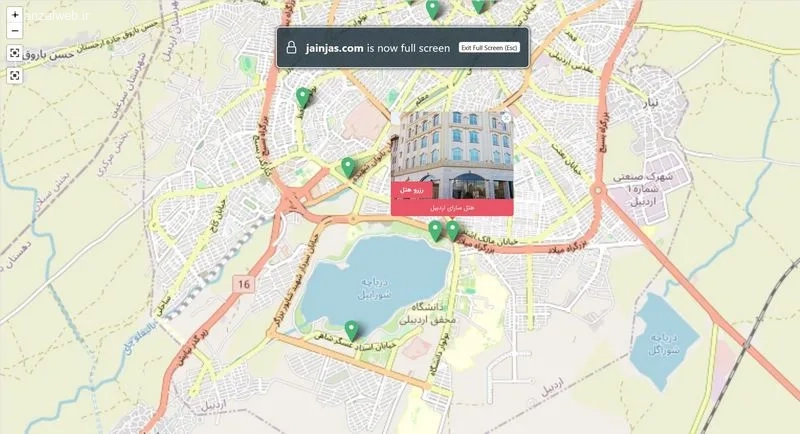The height and width of the screenshot is (434, 800).
Task: Click the Shorabil lake label 'دریاچه شورابیل'
Action: point(375,288)
